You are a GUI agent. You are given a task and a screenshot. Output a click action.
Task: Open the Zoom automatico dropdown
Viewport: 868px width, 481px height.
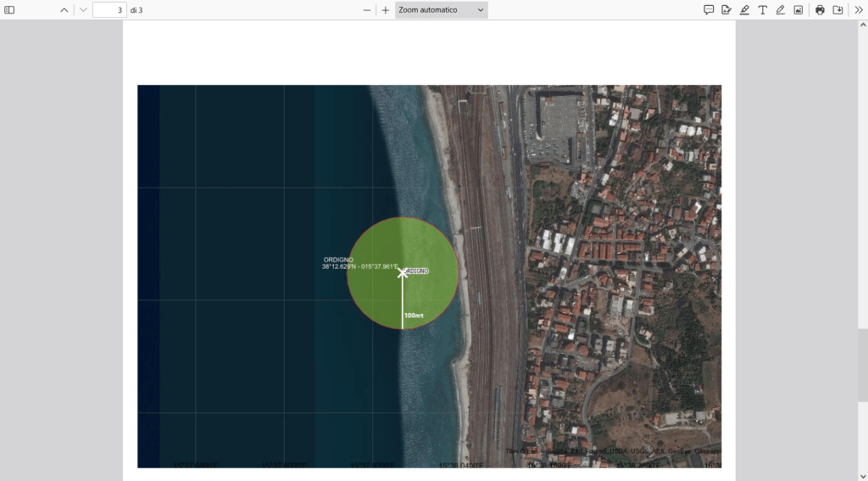tap(442, 10)
